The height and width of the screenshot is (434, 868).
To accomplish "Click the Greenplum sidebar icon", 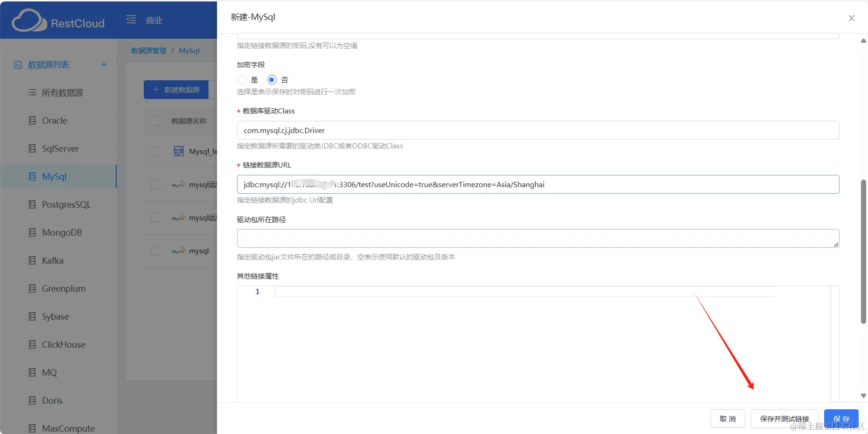I will pos(32,288).
